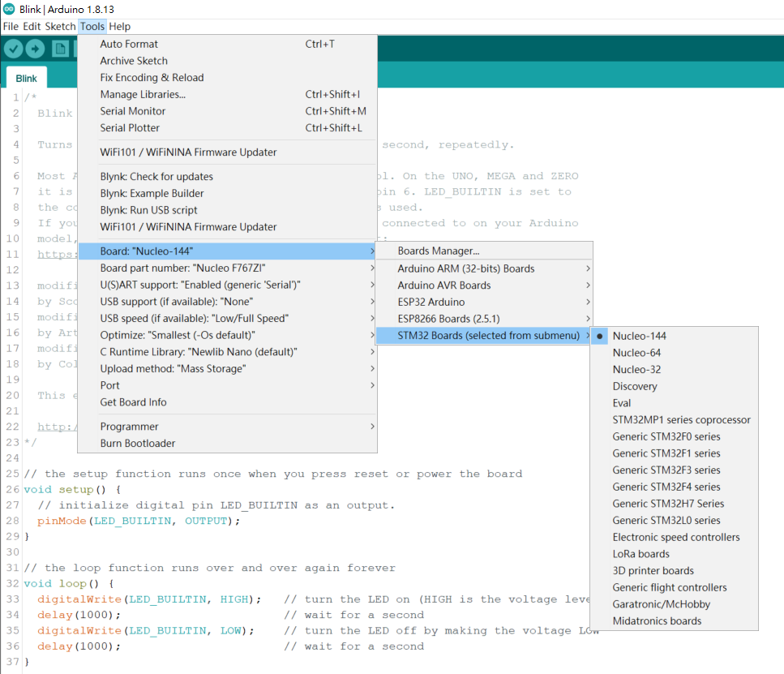Open the Help menu
This screenshot has width=784, height=674.
tap(119, 27)
